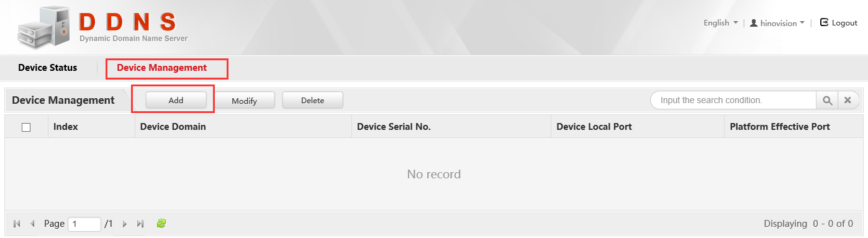This screenshot has height=238, width=868.
Task: Click the Add button
Action: [176, 100]
